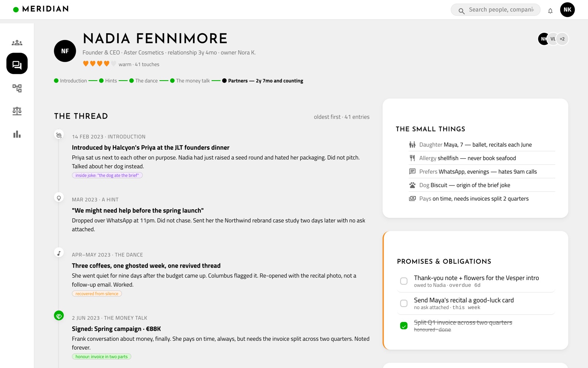This screenshot has height=368, width=588.
Task: Check the Thank-you note and flowers promise
Action: coord(404,281)
